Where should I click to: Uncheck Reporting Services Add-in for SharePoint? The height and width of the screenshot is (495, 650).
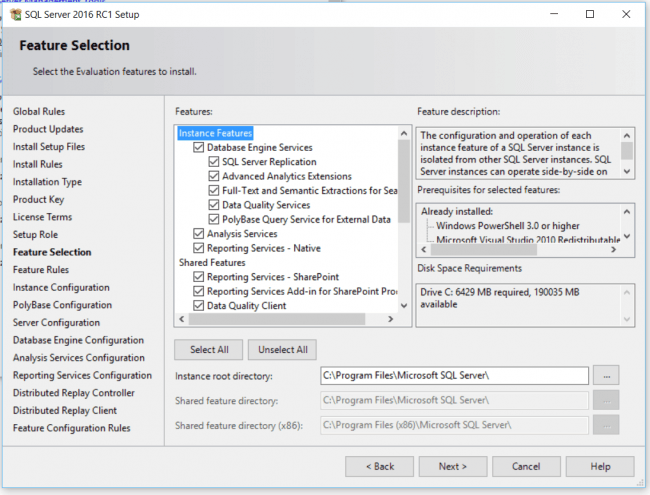click(x=199, y=291)
